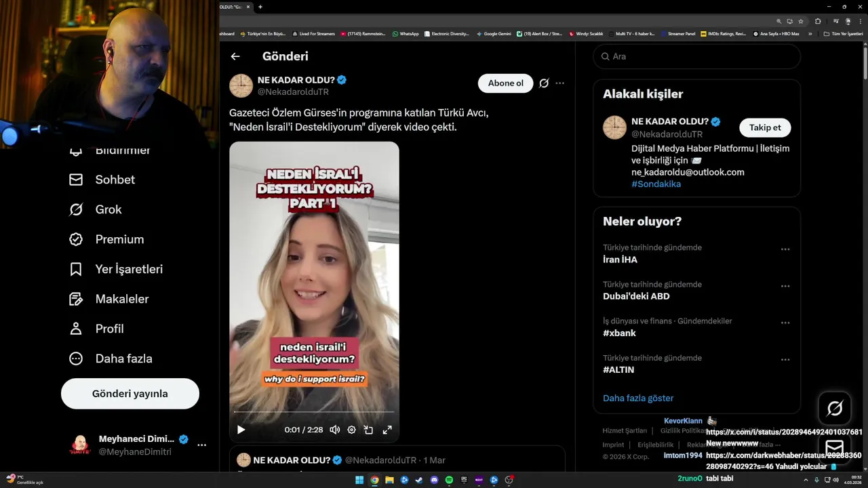The height and width of the screenshot is (488, 868).
Task: Toggle picture-in-picture on the video
Action: (368, 430)
